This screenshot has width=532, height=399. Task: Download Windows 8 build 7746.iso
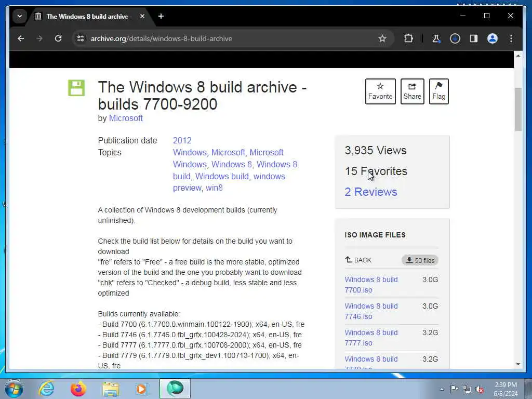point(371,311)
